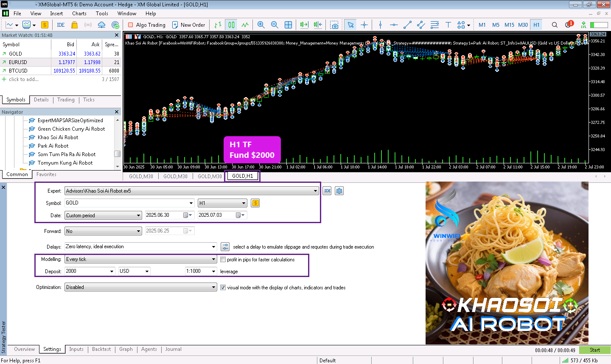
Task: Open the USD currency dropdown
Action: click(x=134, y=271)
